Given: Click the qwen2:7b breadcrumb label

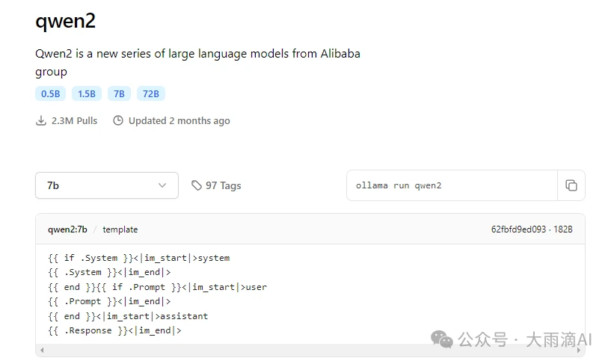Looking at the screenshot, I should (67, 229).
